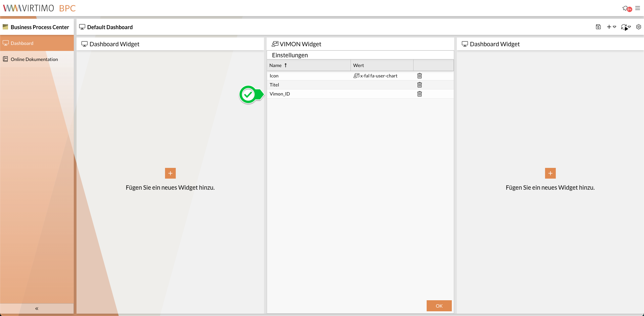Edit the Vimon_ID value cell

click(x=382, y=94)
